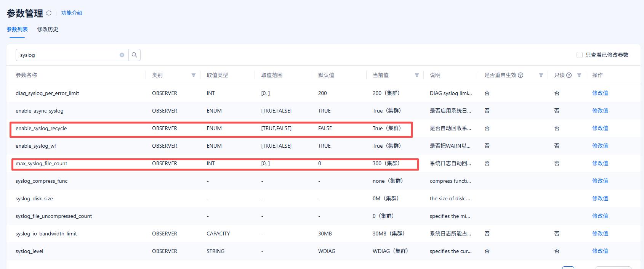
Task: Open the 是否重启生效 column filter
Action: pos(541,75)
